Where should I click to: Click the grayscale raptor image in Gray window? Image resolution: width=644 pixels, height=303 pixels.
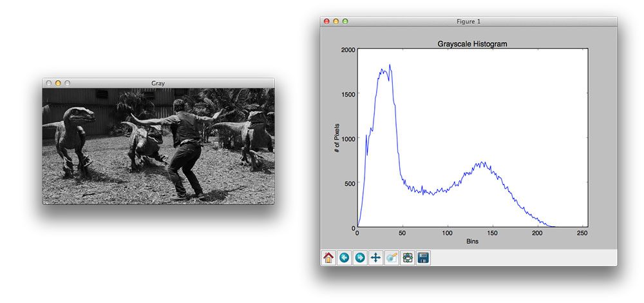(158, 146)
